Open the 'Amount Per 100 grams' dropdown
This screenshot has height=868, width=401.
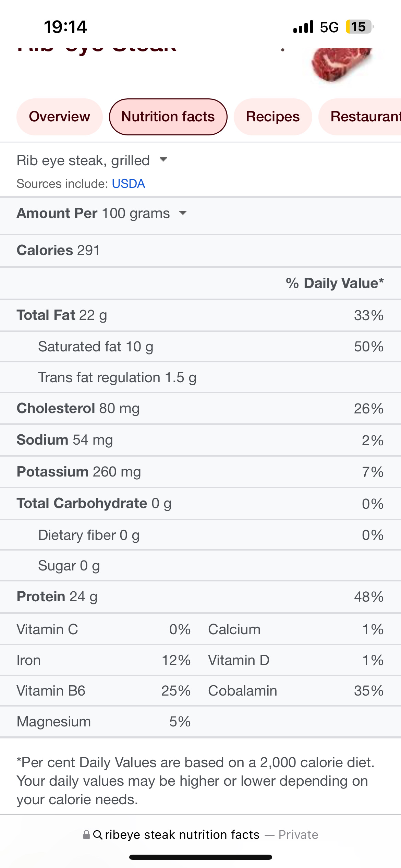pos(101,213)
